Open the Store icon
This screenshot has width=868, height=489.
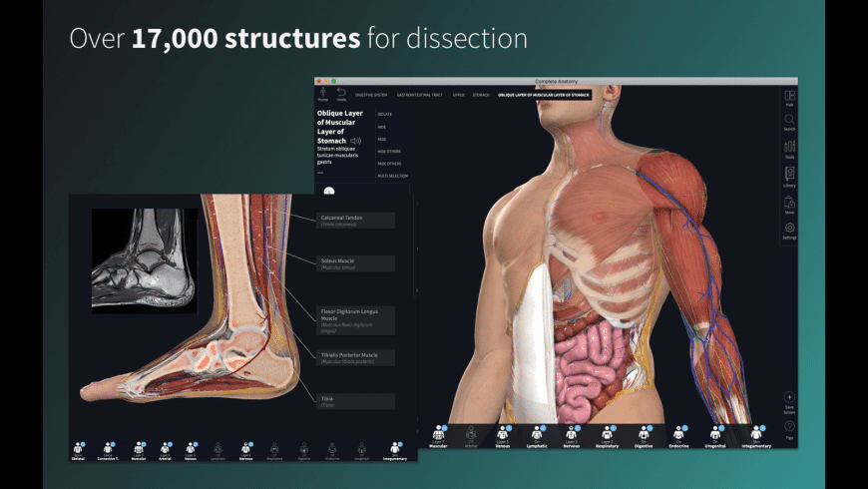point(789,205)
